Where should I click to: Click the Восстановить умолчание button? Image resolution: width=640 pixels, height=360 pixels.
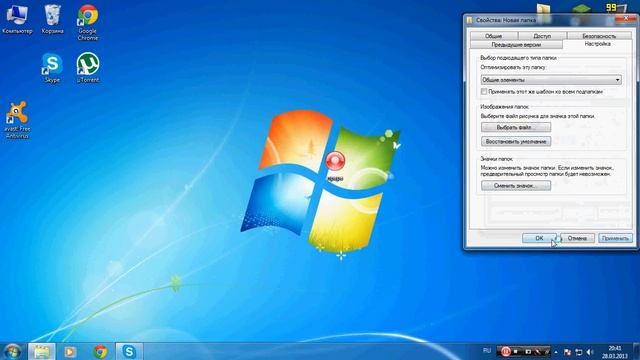pyautogui.click(x=516, y=141)
